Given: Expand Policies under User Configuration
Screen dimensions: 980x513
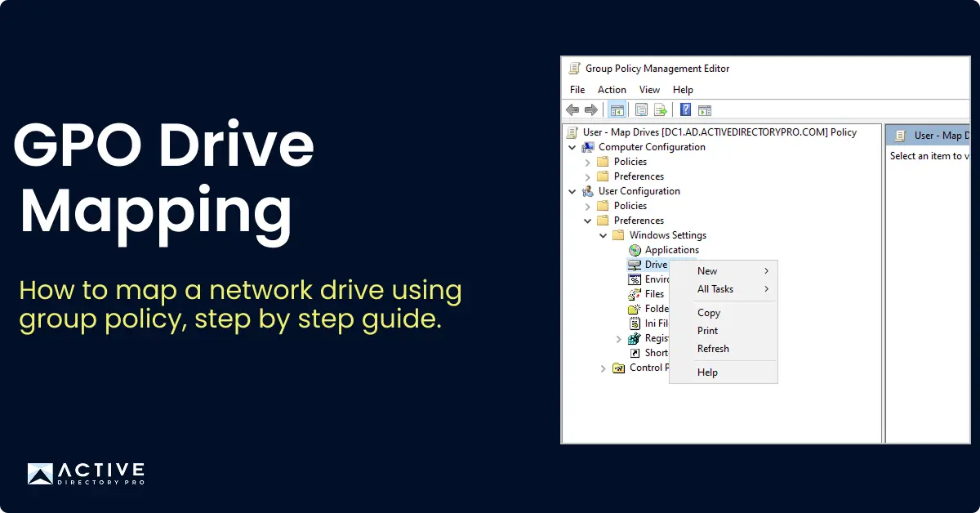Looking at the screenshot, I should coord(588,206).
